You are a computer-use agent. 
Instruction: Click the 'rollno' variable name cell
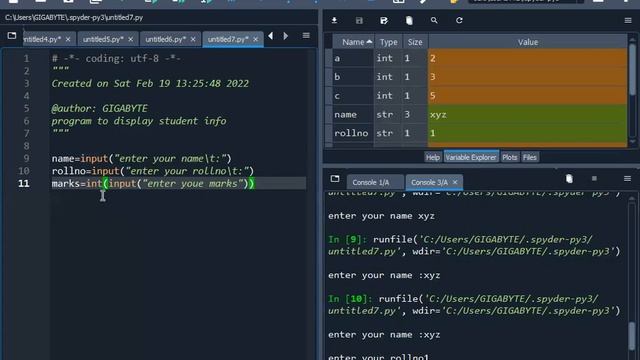click(353, 133)
